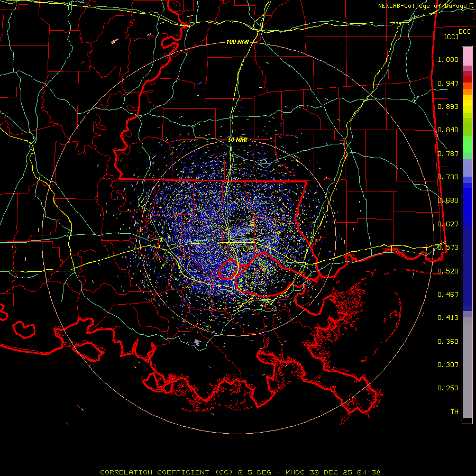Click the 0.253 scale value
This screenshot has width=476, height=476.
click(x=448, y=388)
